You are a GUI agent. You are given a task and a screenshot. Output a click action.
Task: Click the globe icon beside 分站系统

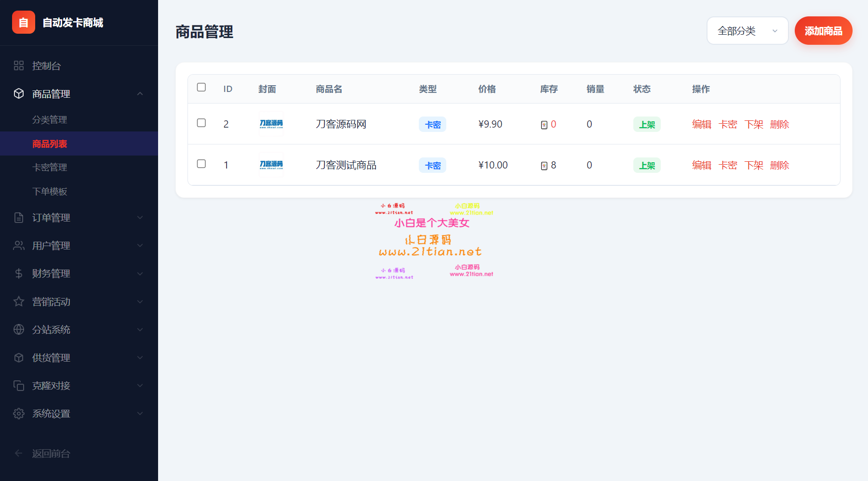click(x=19, y=329)
